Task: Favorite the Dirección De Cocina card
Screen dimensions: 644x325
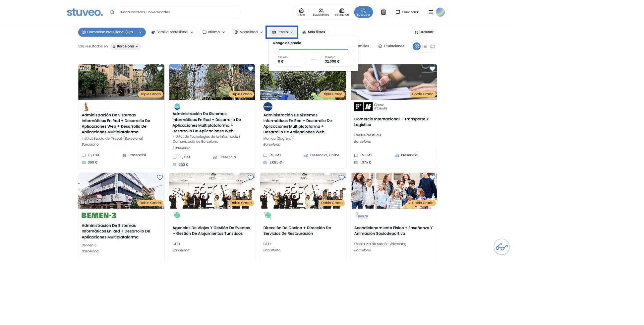Action: (341, 177)
